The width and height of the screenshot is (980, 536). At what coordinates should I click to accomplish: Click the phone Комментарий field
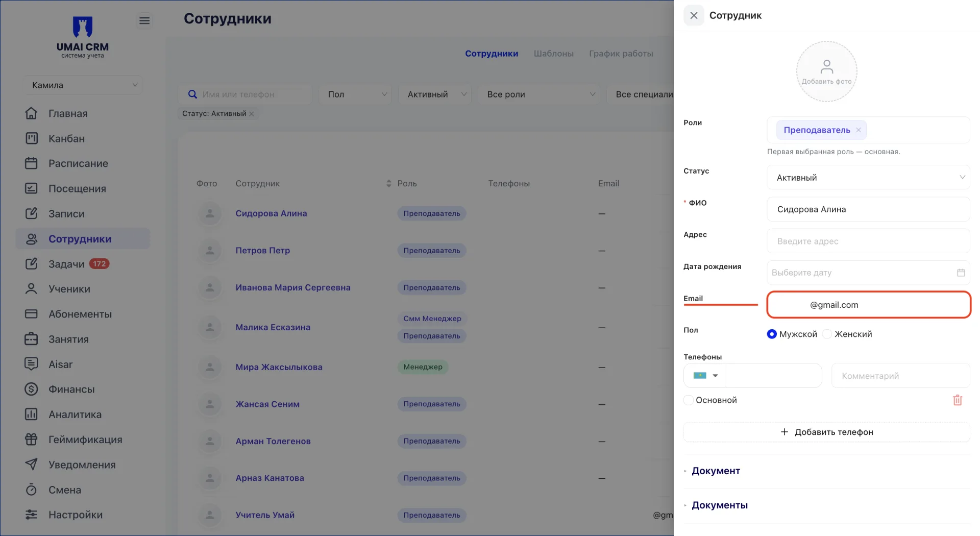click(900, 376)
